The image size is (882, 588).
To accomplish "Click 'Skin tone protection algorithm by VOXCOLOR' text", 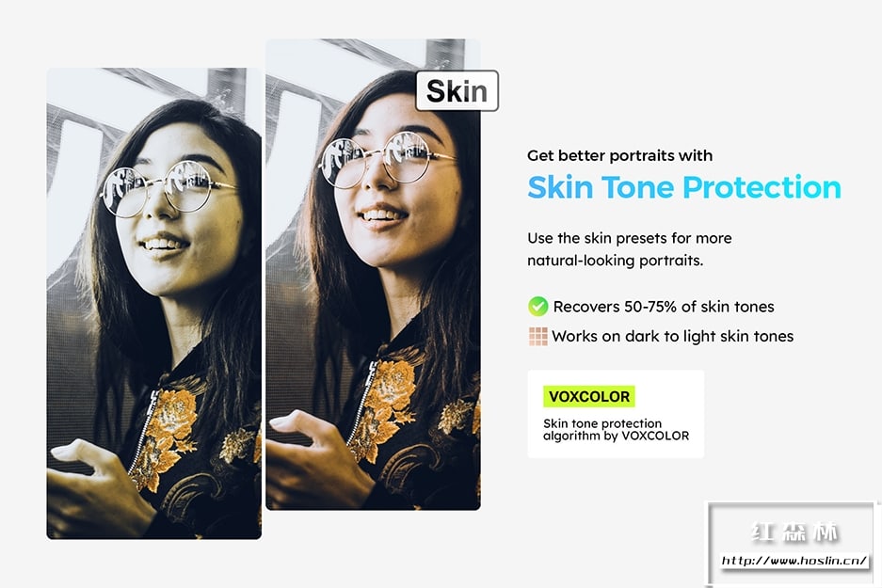I will [x=616, y=430].
